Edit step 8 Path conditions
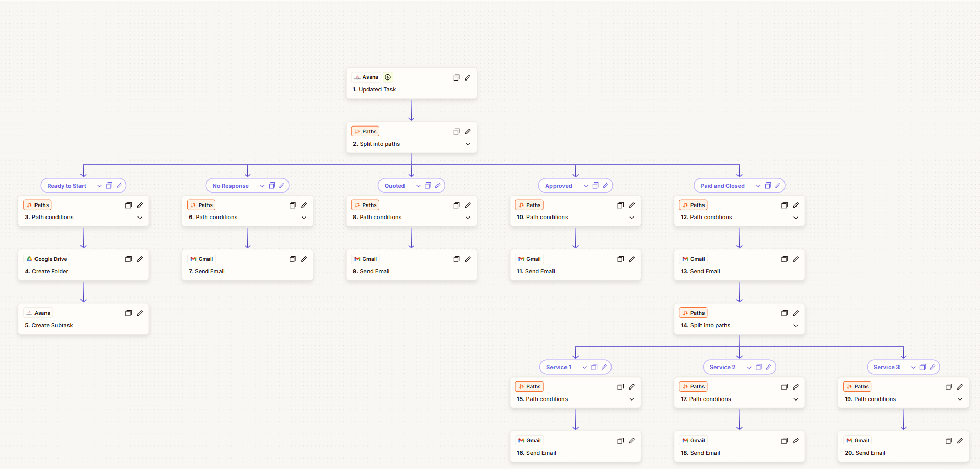Viewport: 980px width, 469px height. click(468, 205)
